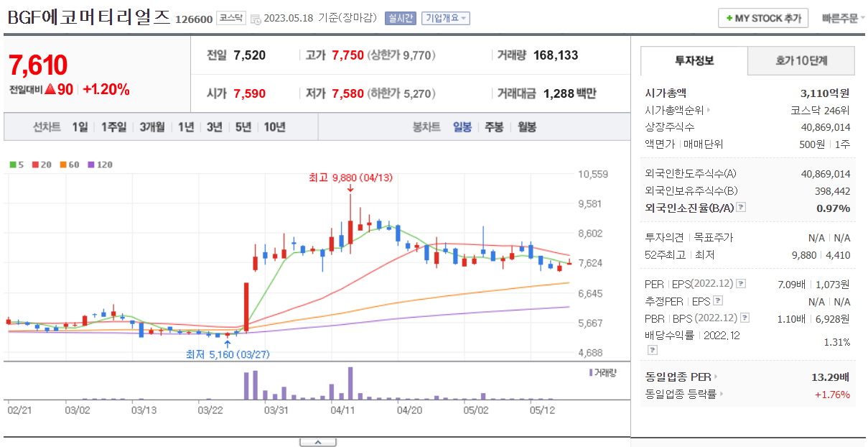Viewport: 868px width, 447px height.
Task: Click the stock name BGF에코머티리얼즈
Action: pyautogui.click(x=89, y=17)
